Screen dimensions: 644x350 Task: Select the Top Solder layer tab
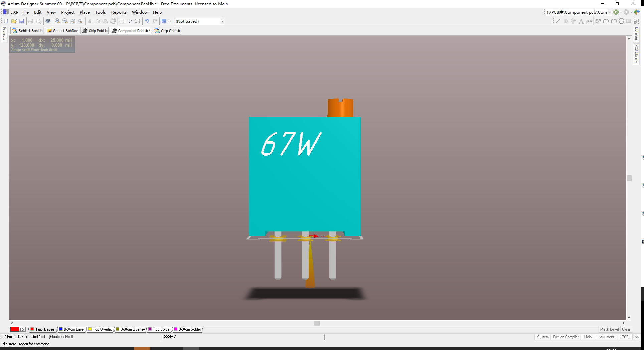click(159, 329)
